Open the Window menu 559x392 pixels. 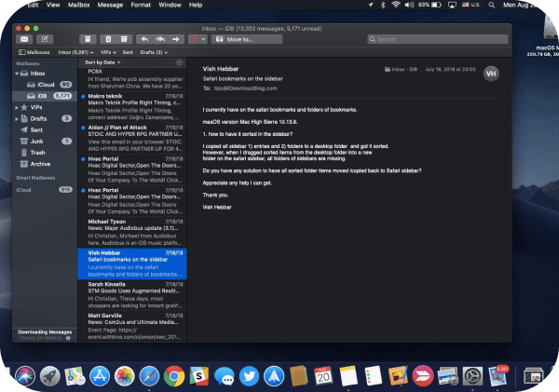click(x=170, y=5)
